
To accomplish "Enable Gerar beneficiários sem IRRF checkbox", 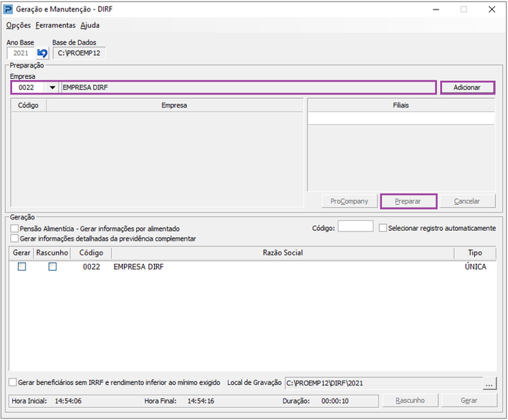I will (13, 383).
